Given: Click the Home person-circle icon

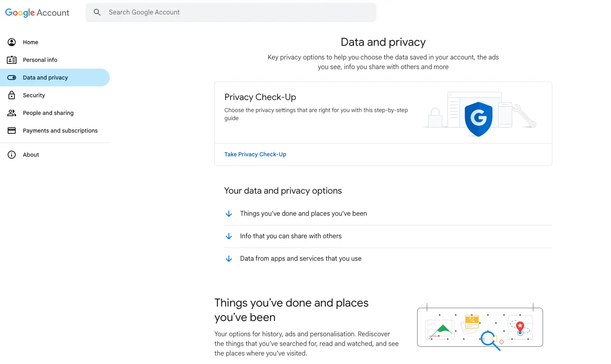Looking at the screenshot, I should point(12,42).
